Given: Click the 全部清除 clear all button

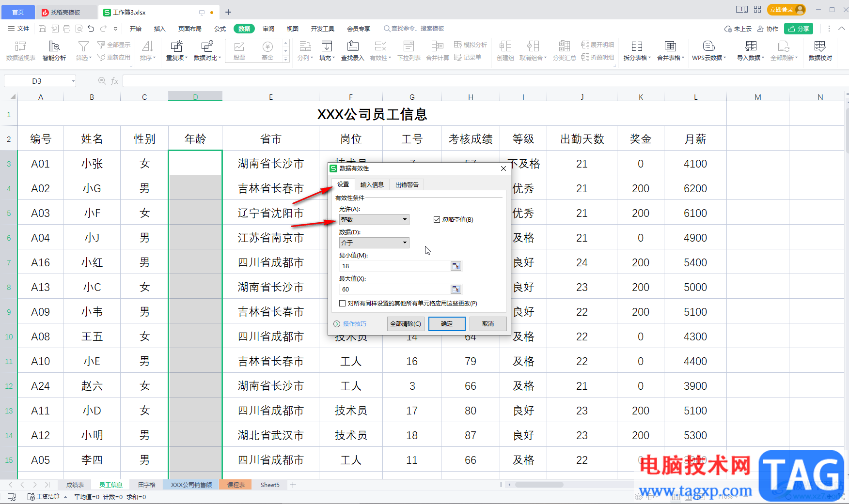Looking at the screenshot, I should coord(405,324).
